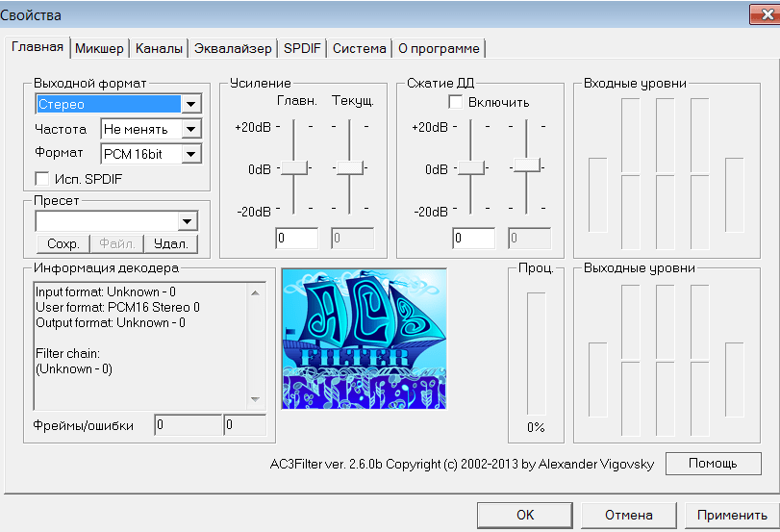This screenshot has width=780, height=532.
Task: Click the Применить button
Action: tap(732, 515)
